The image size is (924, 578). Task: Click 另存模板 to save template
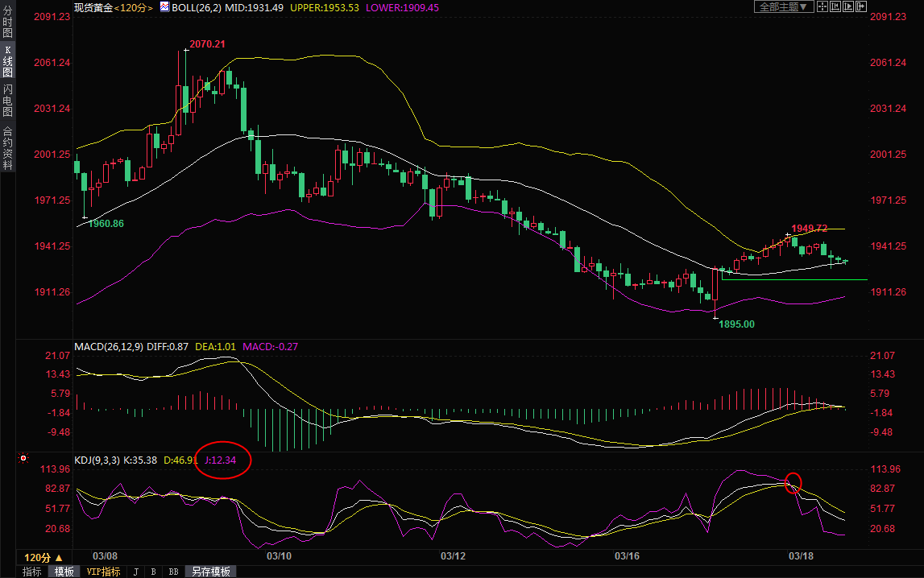coord(212,572)
